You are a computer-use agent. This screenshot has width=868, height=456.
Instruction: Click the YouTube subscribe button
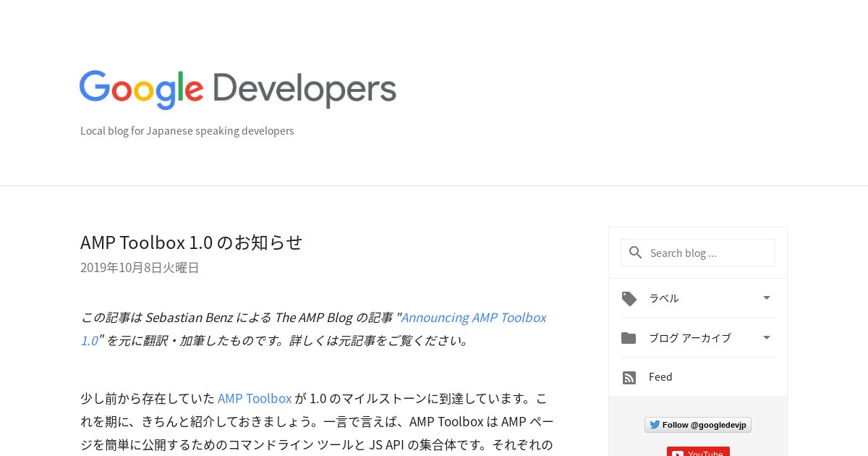(698, 452)
